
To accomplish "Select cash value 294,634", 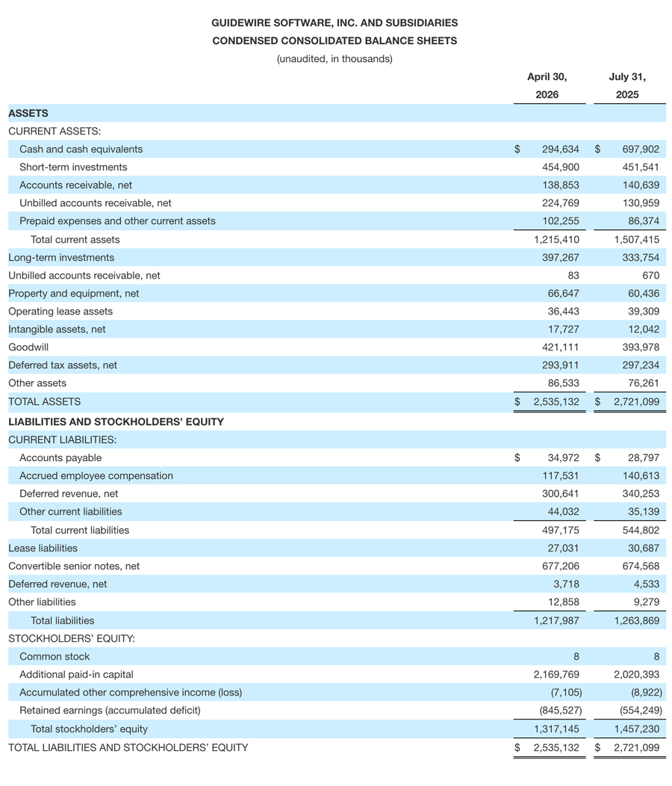I will pos(560,149).
